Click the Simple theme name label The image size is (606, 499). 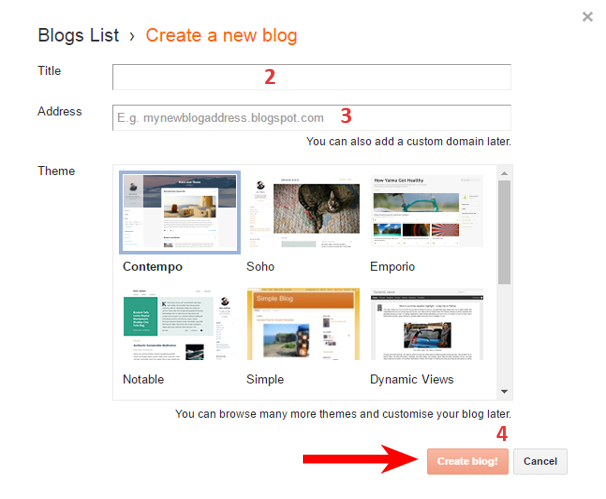pos(265,380)
